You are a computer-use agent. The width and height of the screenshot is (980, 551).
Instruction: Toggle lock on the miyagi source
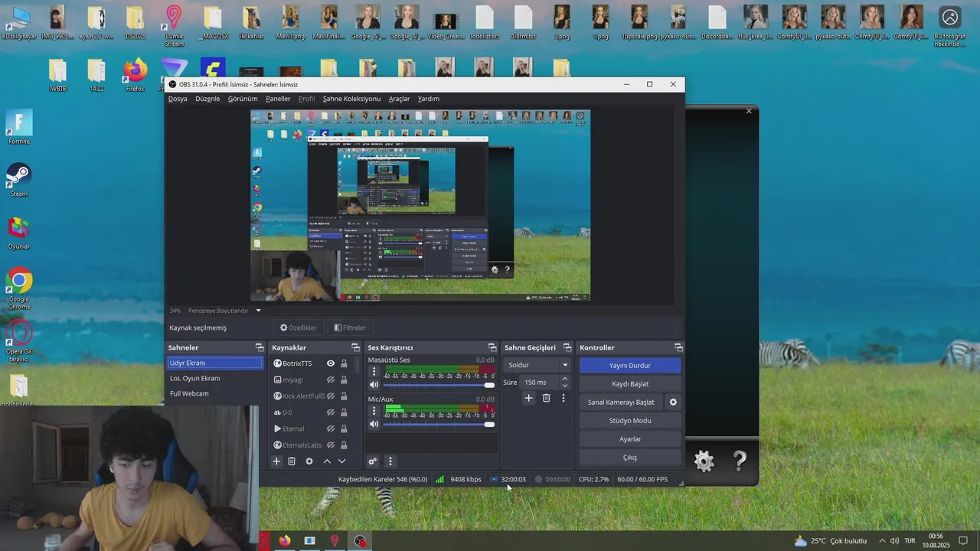(x=344, y=380)
